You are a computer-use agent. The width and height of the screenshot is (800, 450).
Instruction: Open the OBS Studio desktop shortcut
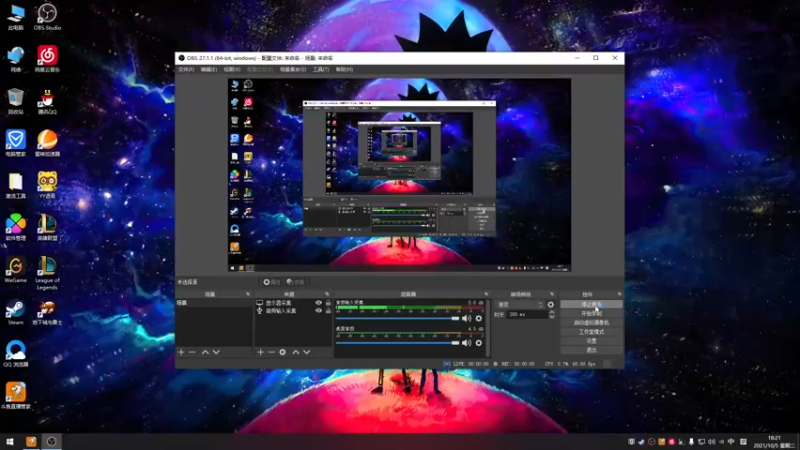point(47,16)
